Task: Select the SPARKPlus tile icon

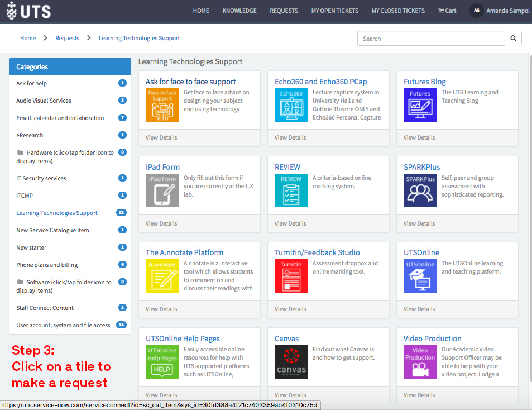Action: pyautogui.click(x=420, y=190)
